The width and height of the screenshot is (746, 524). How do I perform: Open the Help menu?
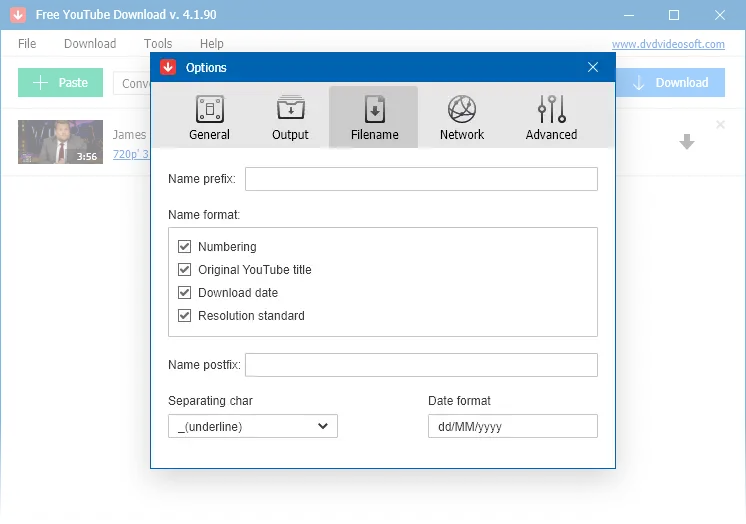tap(212, 44)
